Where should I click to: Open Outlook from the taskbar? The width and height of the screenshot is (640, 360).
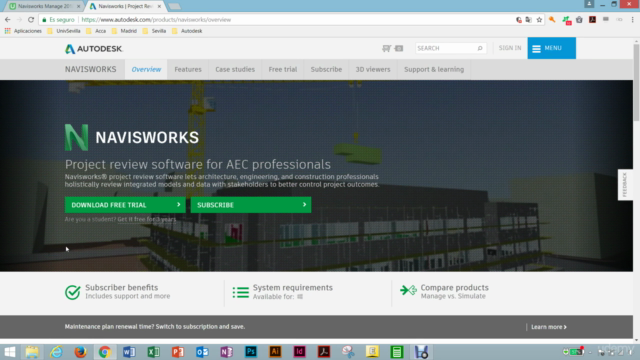[202, 351]
